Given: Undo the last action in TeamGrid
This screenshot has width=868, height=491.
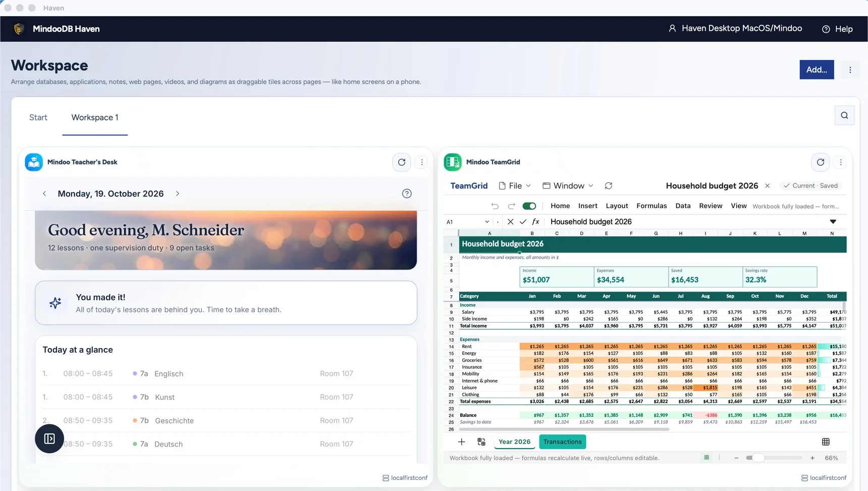Looking at the screenshot, I should point(495,206).
